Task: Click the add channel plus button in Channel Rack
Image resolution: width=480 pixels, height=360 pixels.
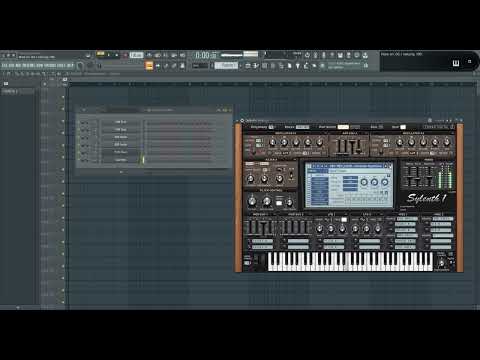Action: click(121, 172)
